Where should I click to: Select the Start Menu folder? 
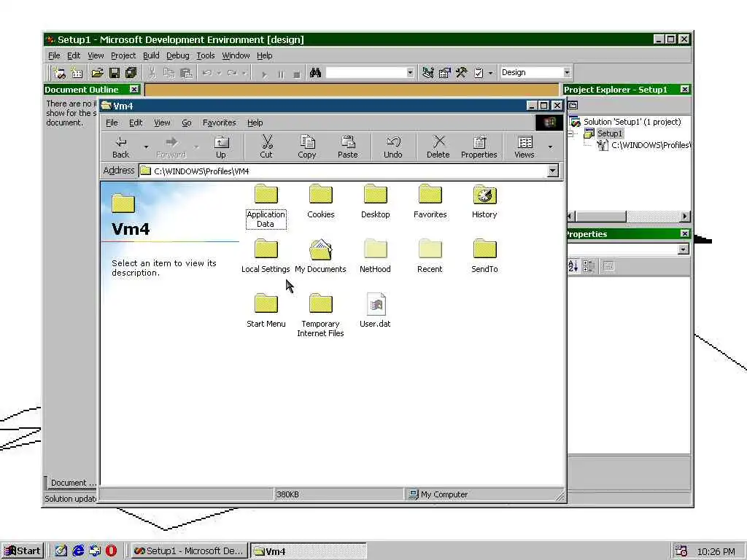(x=266, y=311)
